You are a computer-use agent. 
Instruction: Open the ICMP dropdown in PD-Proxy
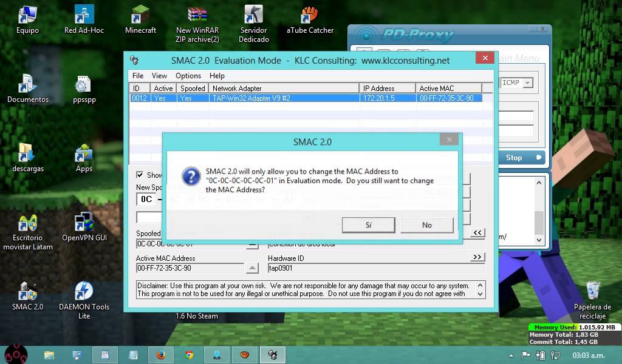(527, 83)
